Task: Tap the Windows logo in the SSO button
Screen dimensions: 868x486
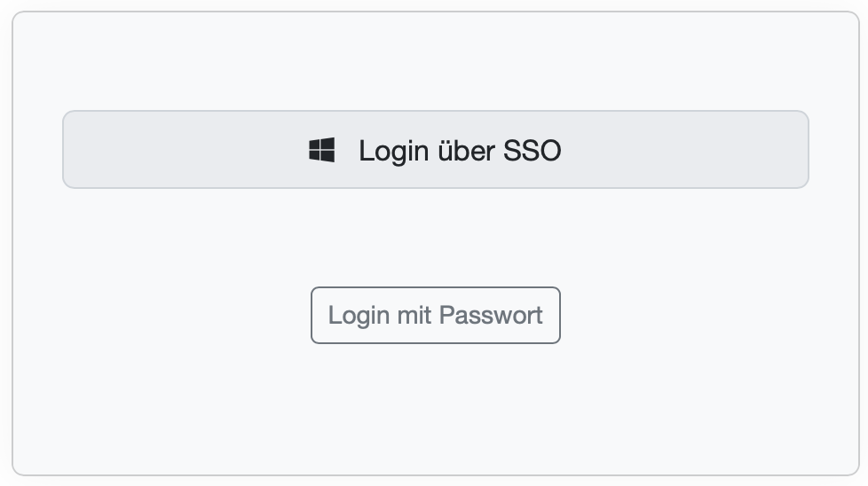Action: [322, 150]
